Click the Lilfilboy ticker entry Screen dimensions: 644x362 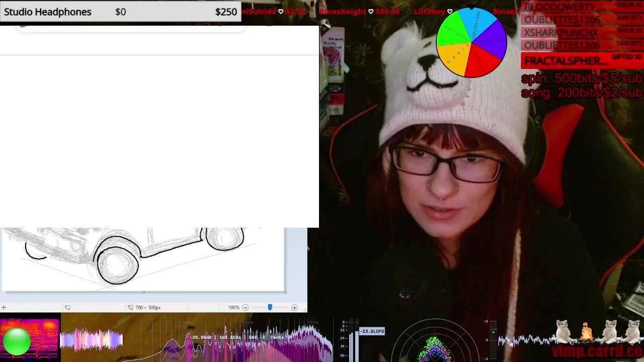pyautogui.click(x=433, y=11)
